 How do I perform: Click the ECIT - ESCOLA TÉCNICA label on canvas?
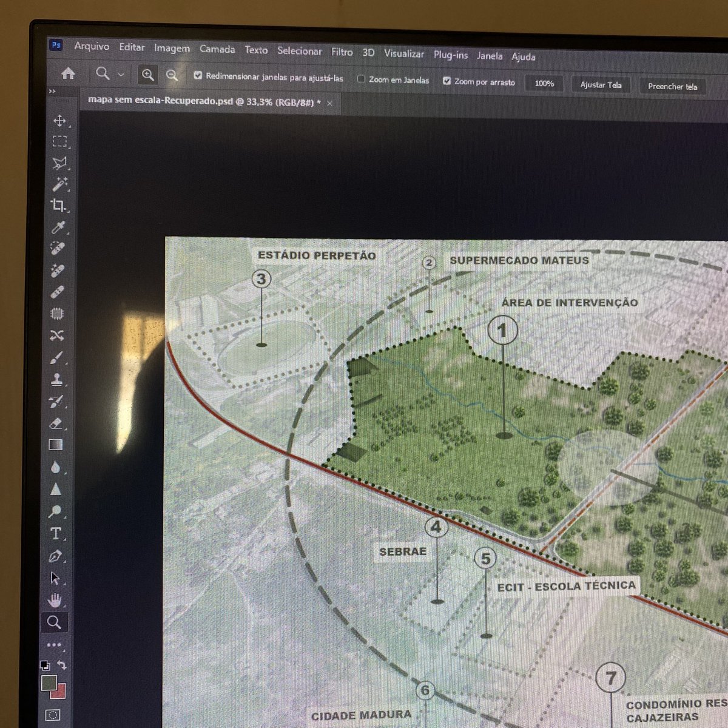(x=567, y=586)
